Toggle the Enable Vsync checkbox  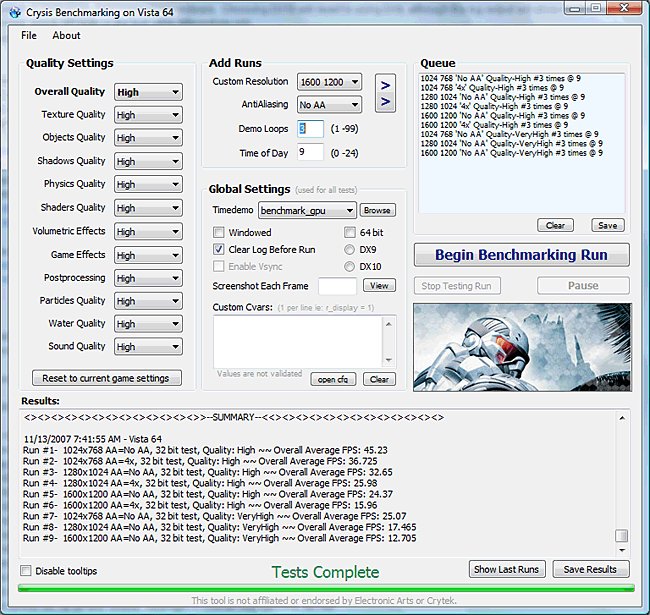coord(218,266)
